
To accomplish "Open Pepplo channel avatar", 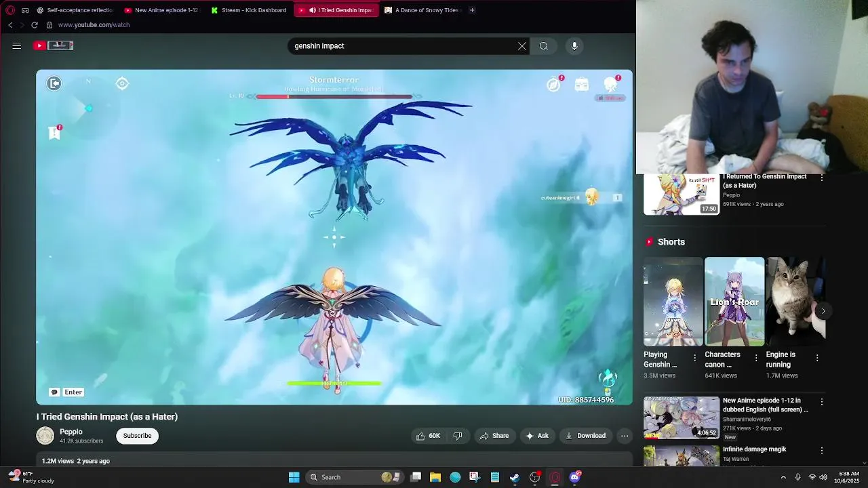I will (45, 436).
